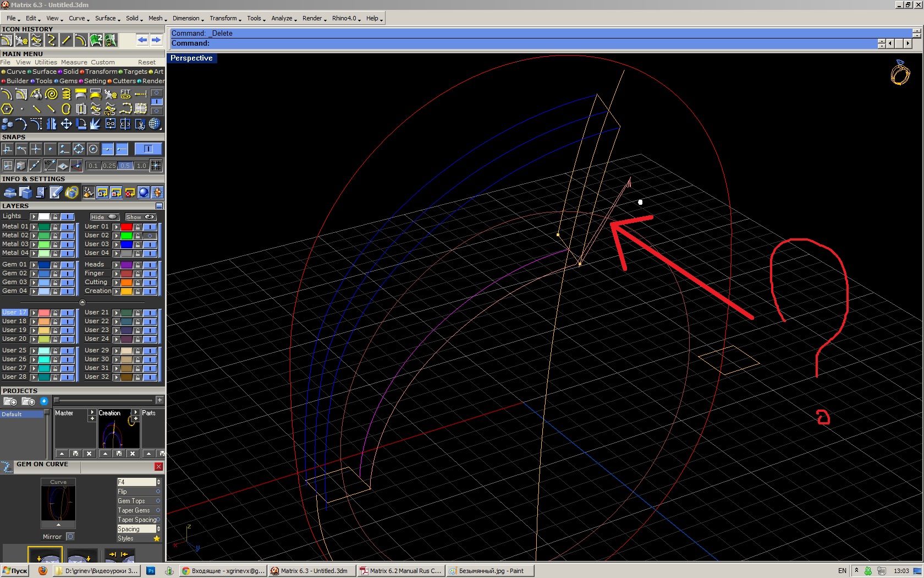Choose the polygon curve tool icon
The image size is (924, 578).
click(x=7, y=109)
